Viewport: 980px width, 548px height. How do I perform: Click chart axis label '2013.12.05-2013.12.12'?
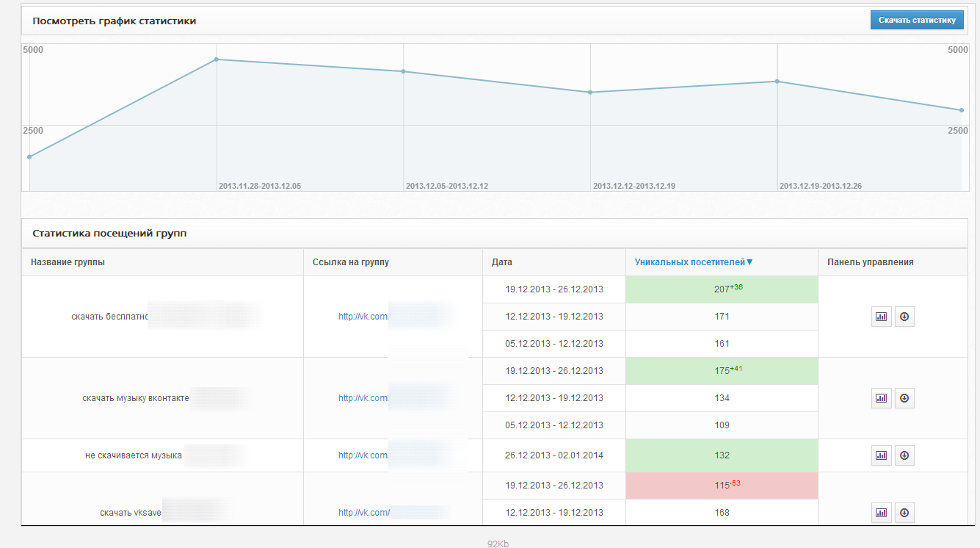point(447,187)
